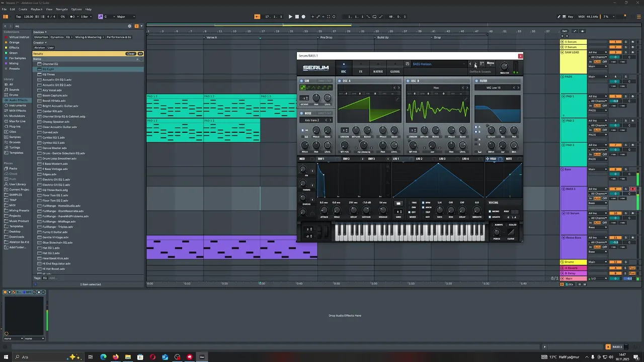Open the Drums category in Library
644x362 pixels.
tap(14, 95)
